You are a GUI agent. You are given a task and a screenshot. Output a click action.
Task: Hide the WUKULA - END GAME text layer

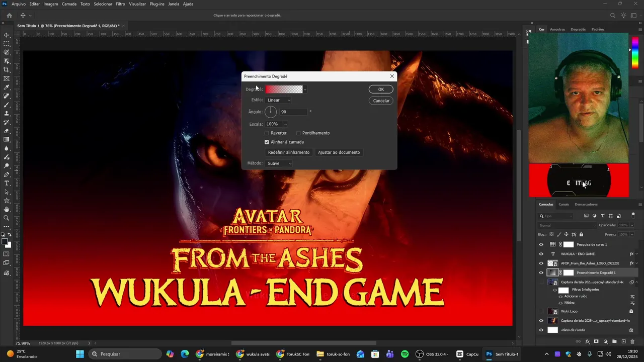[541, 254]
